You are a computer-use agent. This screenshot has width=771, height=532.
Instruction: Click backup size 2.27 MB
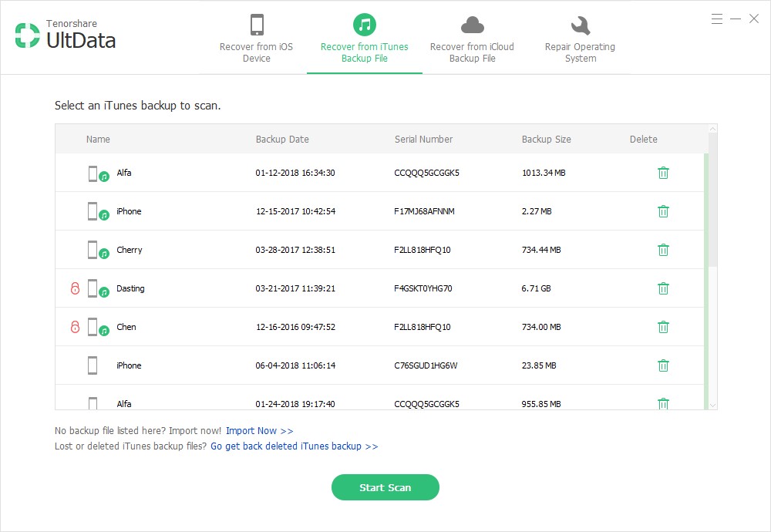point(537,211)
